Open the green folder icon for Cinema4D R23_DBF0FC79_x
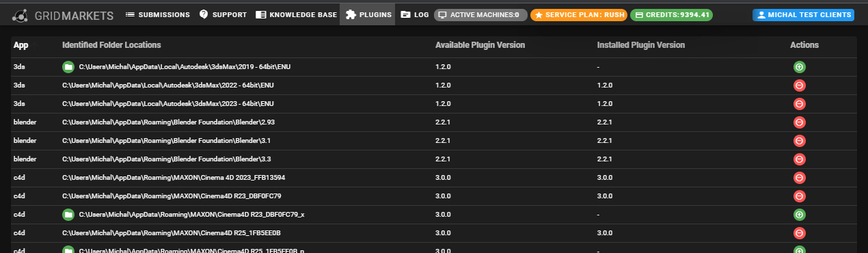The width and height of the screenshot is (868, 253). [68, 215]
